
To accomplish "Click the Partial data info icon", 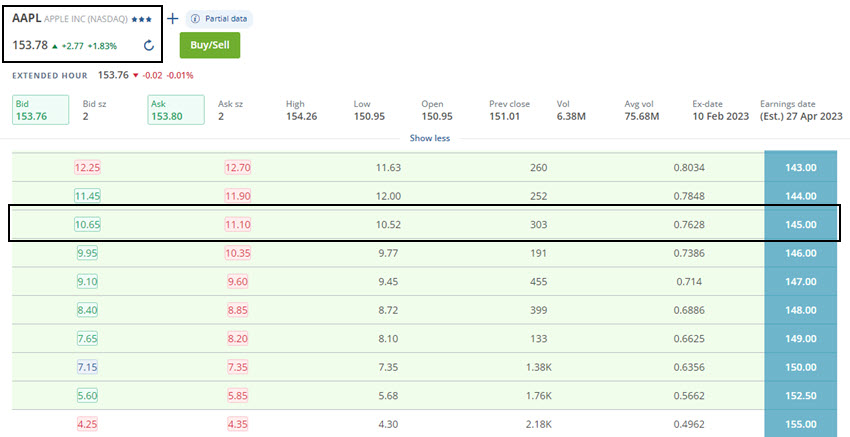I will [195, 19].
